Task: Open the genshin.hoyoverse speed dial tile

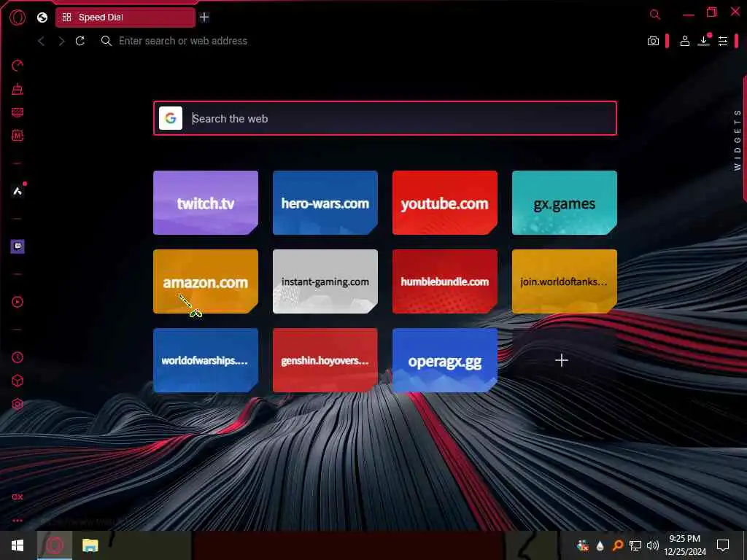Action: pos(325,360)
